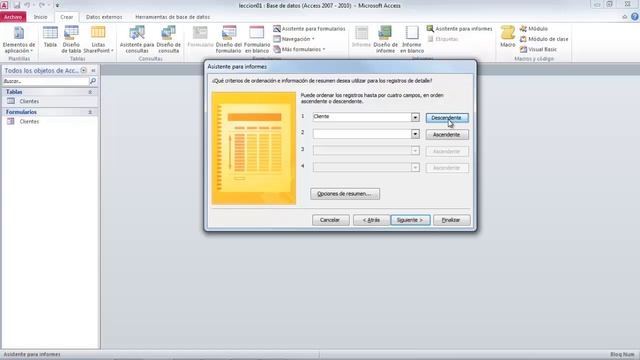
Task: Open Diseño del formulario
Action: point(229,39)
